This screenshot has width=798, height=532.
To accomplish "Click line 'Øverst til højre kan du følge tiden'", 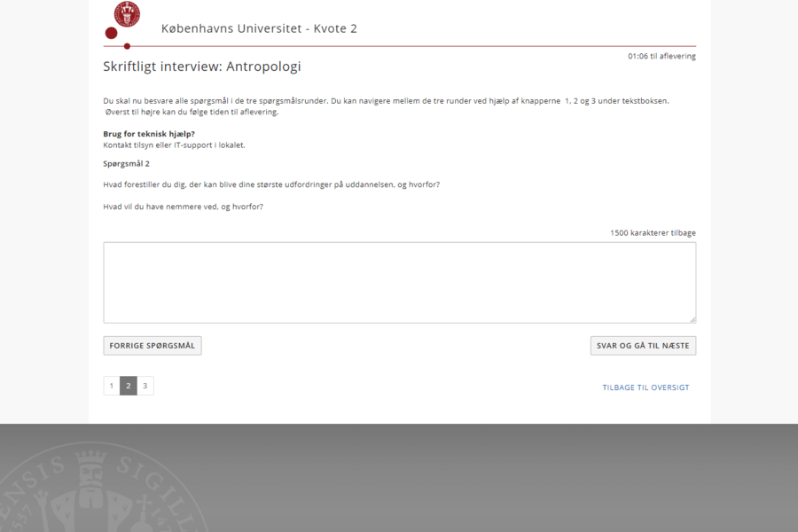I will pyautogui.click(x=192, y=112).
